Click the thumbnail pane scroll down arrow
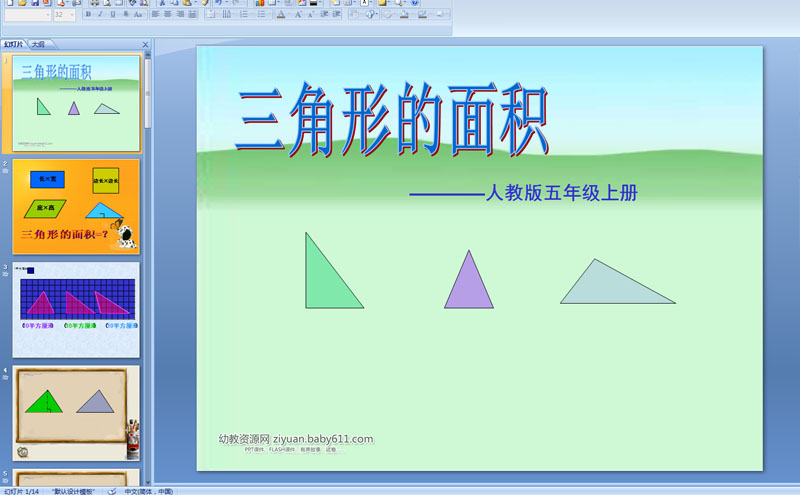The height and width of the screenshot is (495, 800). point(148,482)
